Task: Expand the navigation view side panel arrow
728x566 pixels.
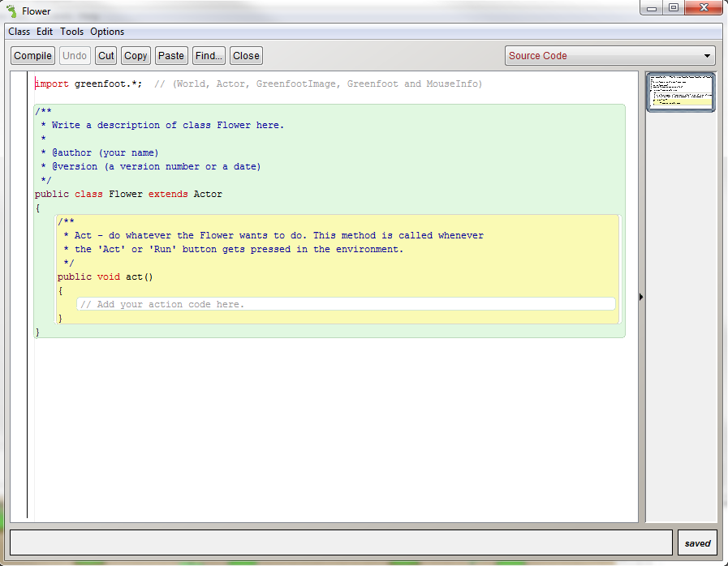Action: (x=641, y=297)
